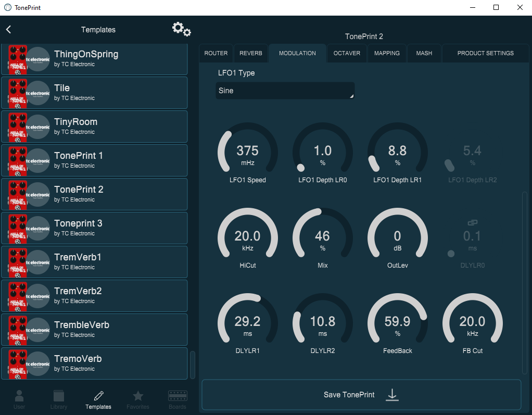Viewport: 532px width, 415px height.
Task: Click the parameter panel scrollbar
Action: tap(525, 283)
